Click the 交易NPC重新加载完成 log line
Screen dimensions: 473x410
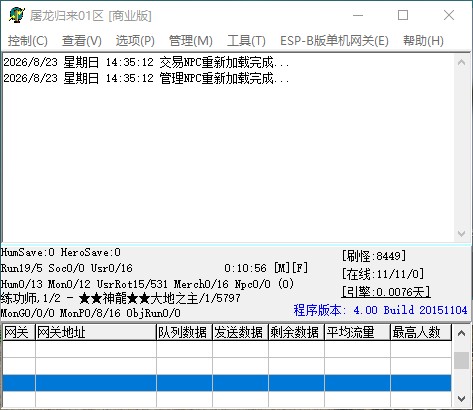tap(146, 62)
